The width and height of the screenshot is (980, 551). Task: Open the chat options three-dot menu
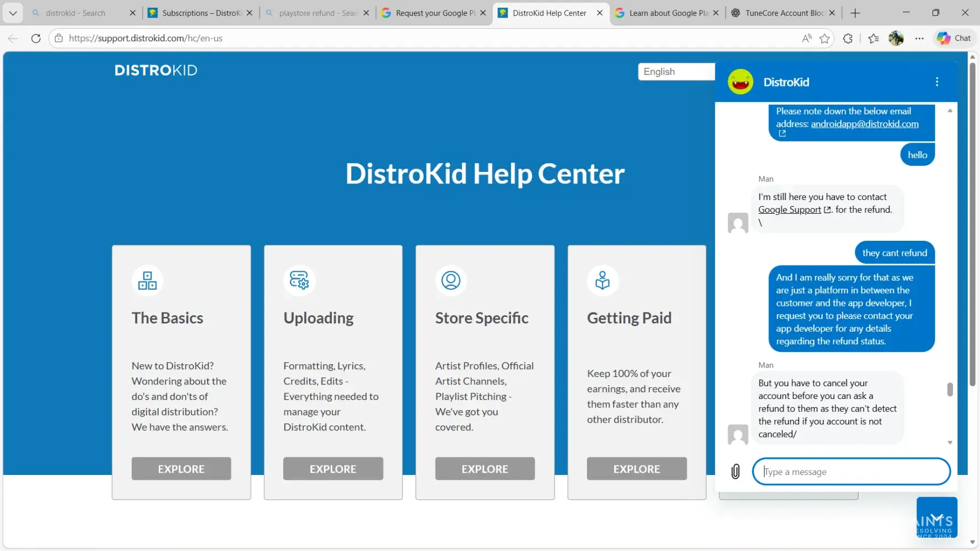tap(936, 82)
